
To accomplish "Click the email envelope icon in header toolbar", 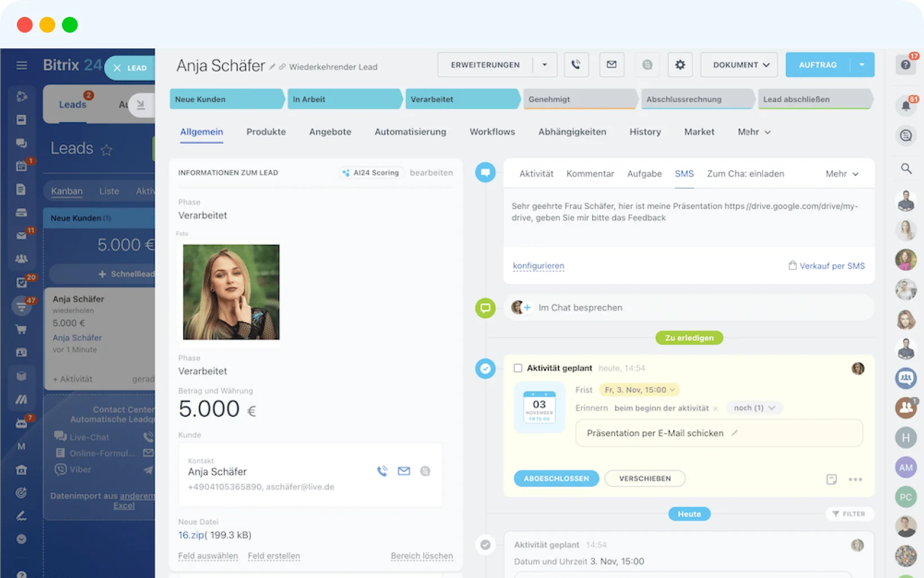I will tap(611, 65).
